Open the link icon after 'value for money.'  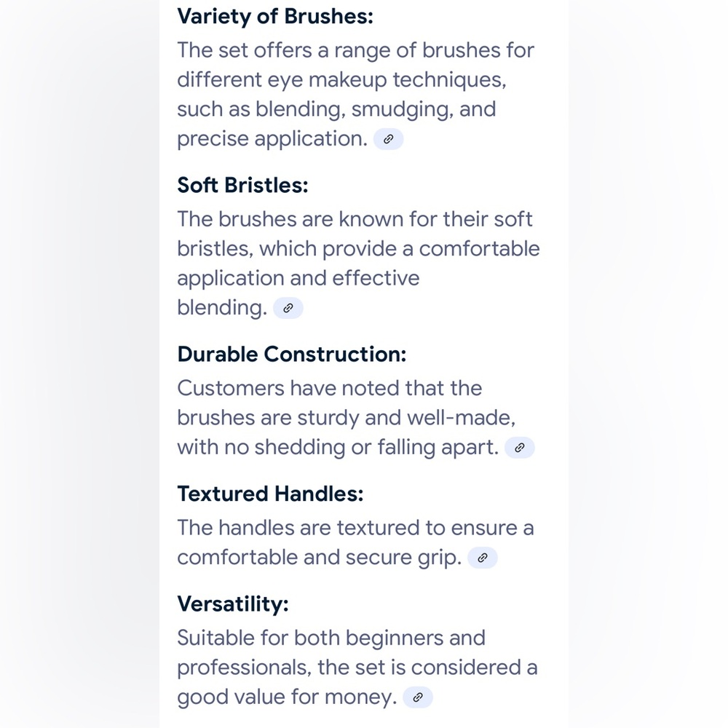(418, 697)
